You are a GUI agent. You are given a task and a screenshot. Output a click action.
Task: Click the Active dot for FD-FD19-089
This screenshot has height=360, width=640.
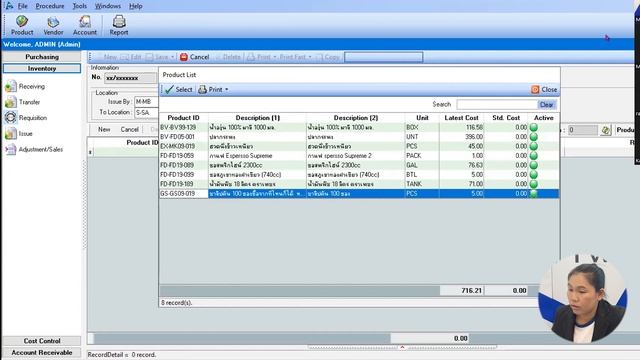[533, 165]
